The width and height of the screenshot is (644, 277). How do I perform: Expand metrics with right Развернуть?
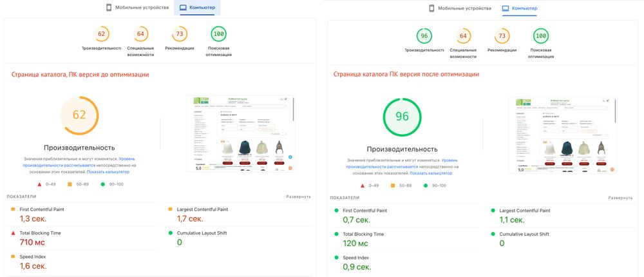[x=621, y=198]
